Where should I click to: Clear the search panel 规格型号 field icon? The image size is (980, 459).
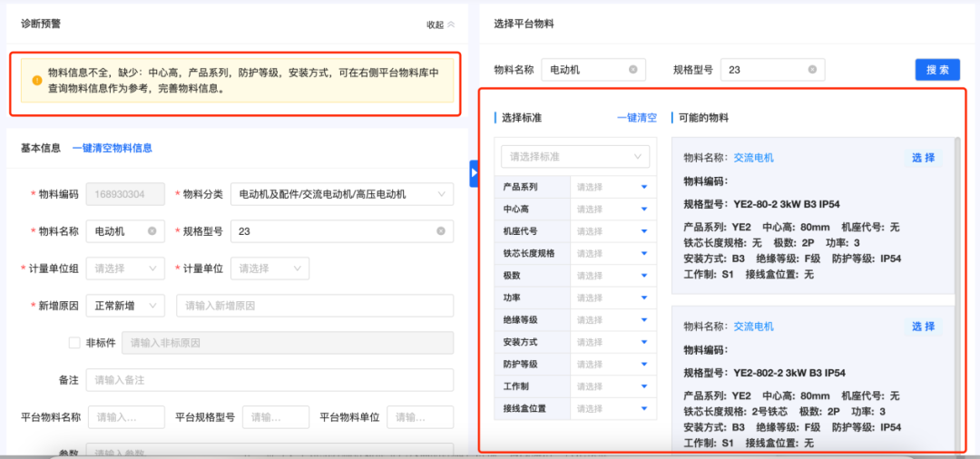click(812, 70)
